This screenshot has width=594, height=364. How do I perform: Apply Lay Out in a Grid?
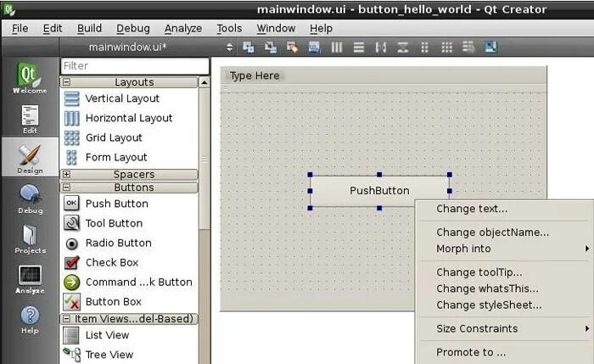point(447,48)
